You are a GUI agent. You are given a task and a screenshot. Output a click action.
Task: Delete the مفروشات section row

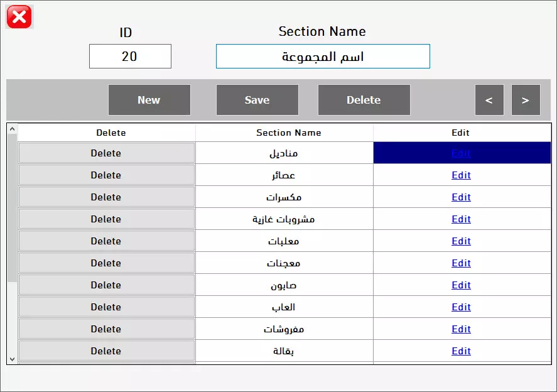coord(106,329)
